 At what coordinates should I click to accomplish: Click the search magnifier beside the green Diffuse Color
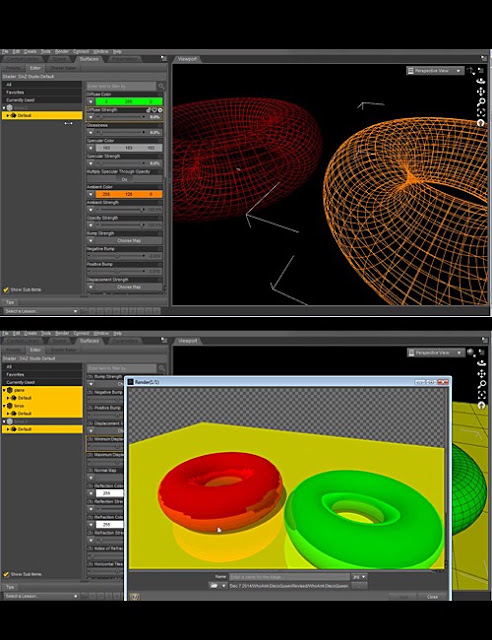(x=161, y=86)
